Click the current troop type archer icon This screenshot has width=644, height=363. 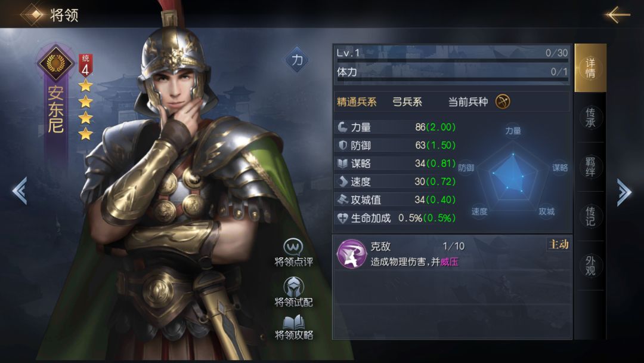pos(503,101)
